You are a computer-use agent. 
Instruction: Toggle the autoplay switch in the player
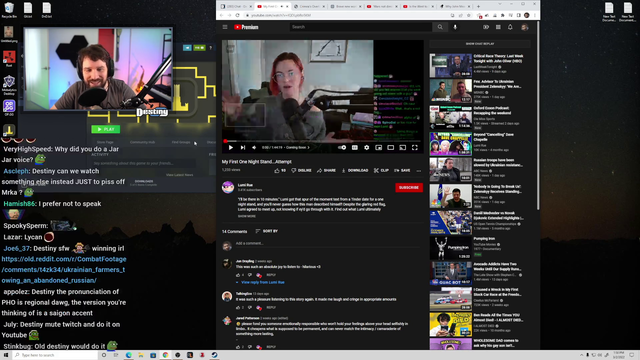point(342,147)
